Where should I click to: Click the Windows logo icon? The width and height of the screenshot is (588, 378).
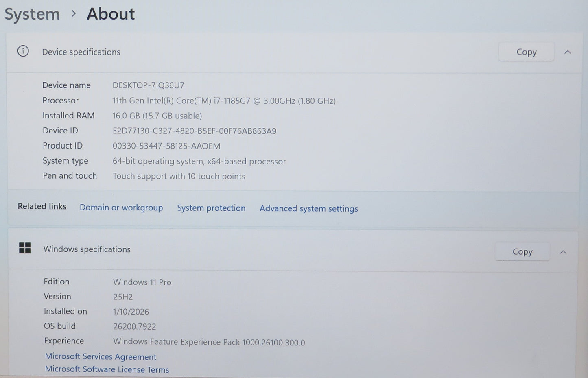[25, 248]
